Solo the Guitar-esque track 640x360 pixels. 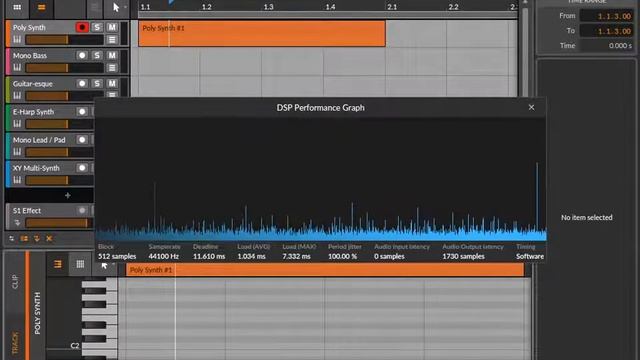[97, 83]
